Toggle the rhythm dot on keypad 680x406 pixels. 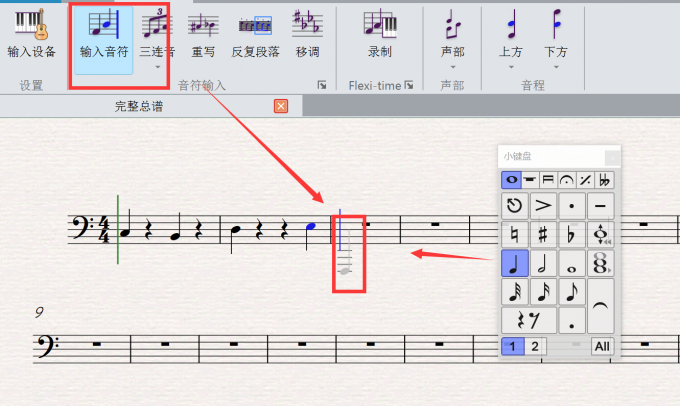(572, 320)
